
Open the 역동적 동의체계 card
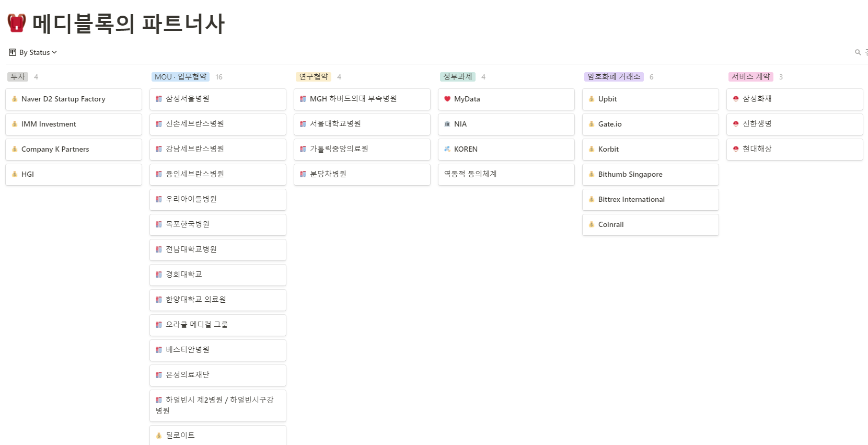point(506,175)
